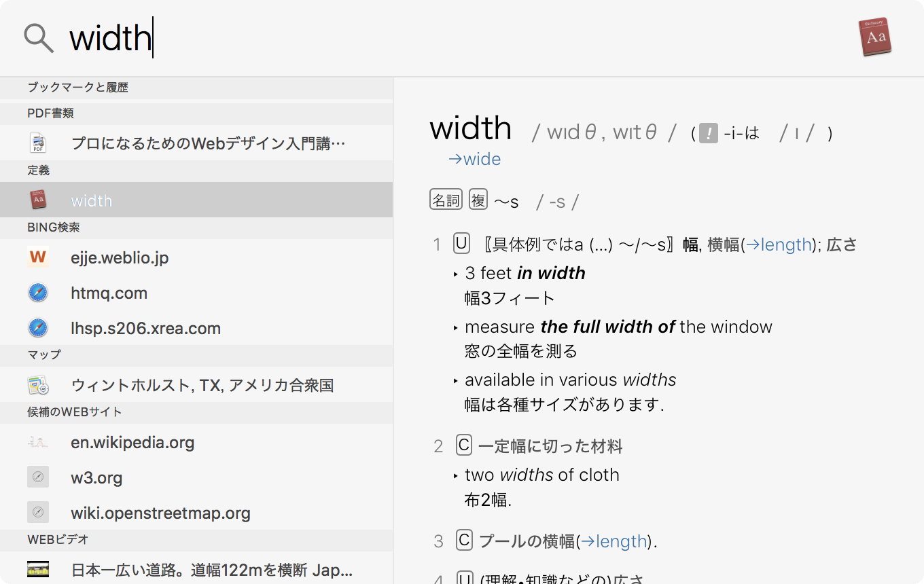Expand the "3 feet in width" example entry
This screenshot has width=924, height=584.
(x=456, y=274)
